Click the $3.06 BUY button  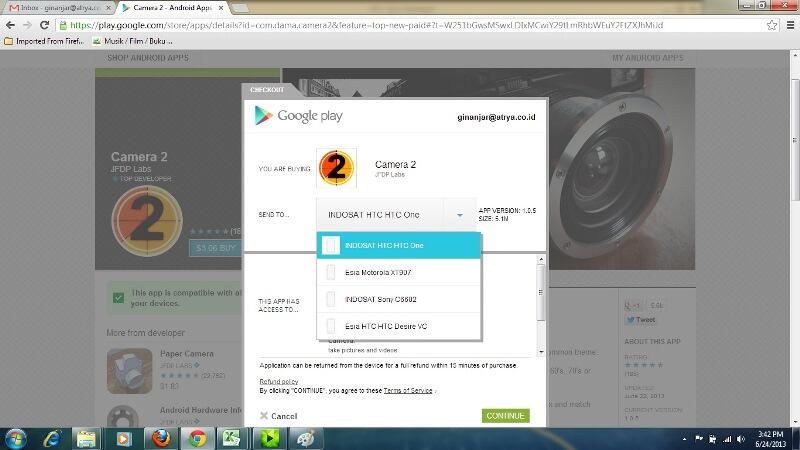216,248
